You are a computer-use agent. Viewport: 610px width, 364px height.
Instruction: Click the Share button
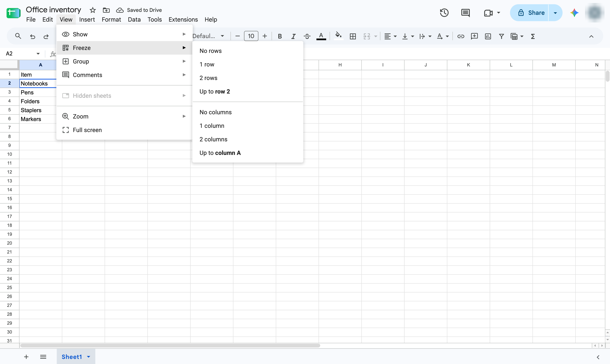529,13
